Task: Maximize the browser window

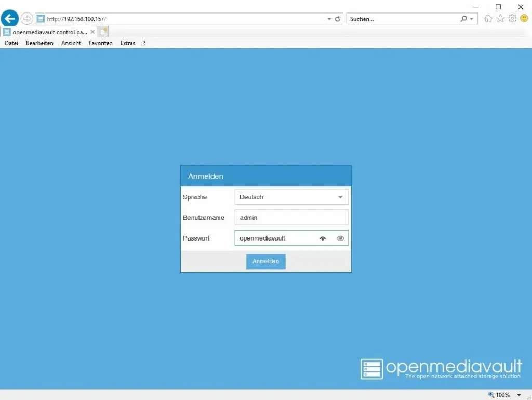Action: click(498, 7)
